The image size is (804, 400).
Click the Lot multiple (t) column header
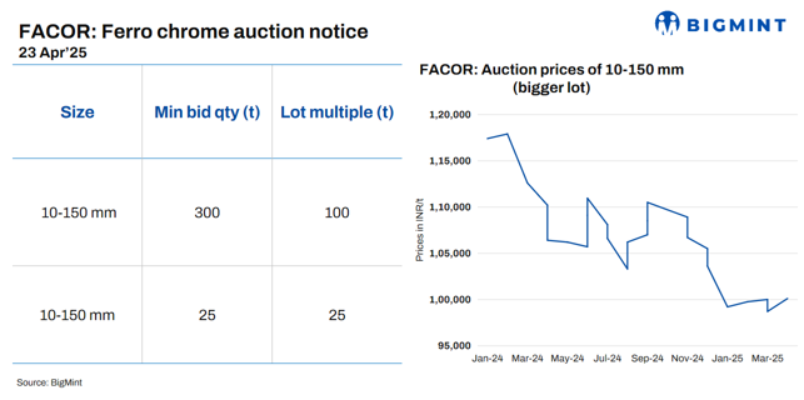click(337, 112)
